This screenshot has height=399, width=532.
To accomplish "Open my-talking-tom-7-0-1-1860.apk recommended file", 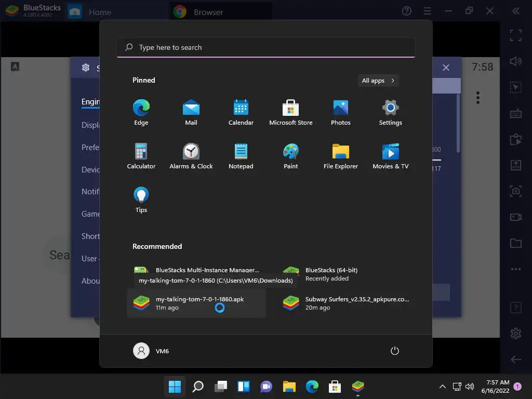I will (x=196, y=303).
